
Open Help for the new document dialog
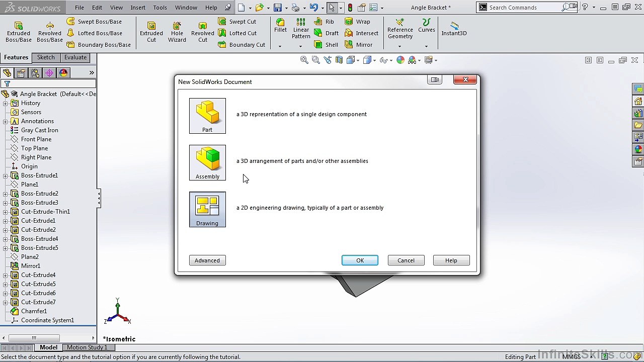point(451,260)
